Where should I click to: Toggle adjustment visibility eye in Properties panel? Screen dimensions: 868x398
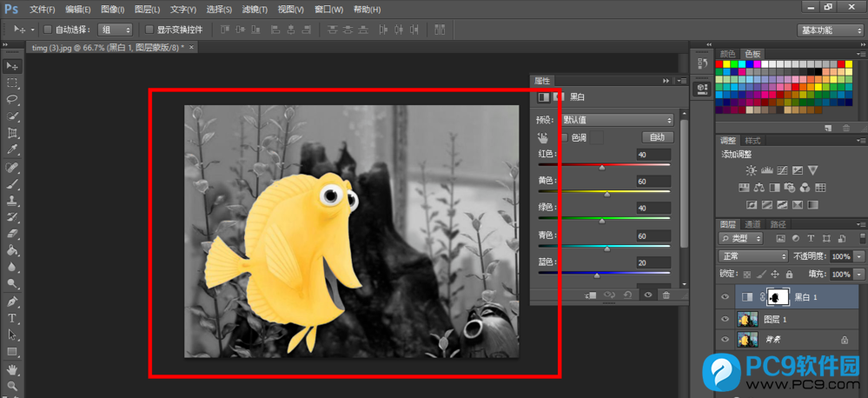tap(647, 295)
